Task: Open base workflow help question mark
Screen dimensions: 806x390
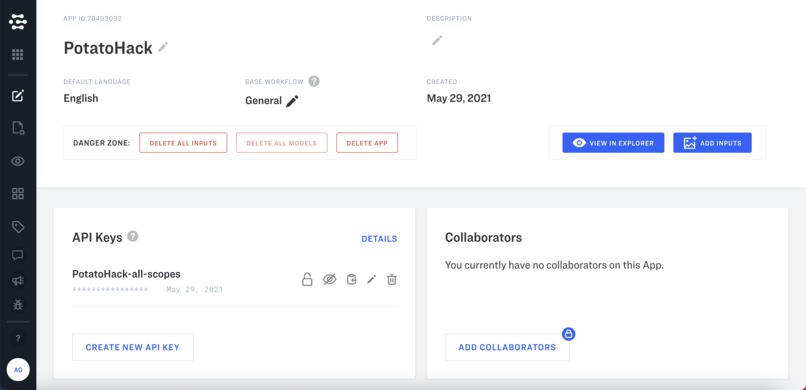Action: click(314, 81)
